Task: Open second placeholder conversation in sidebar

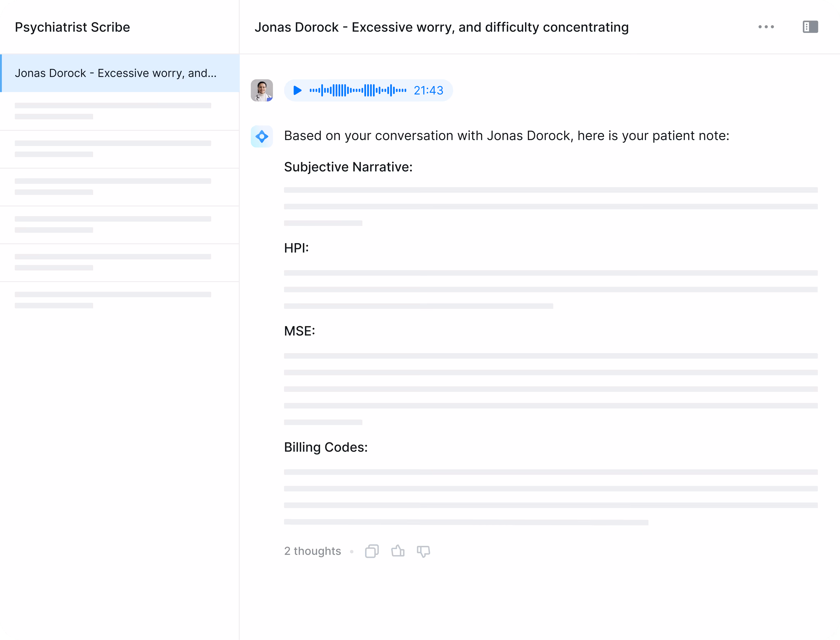Action: pyautogui.click(x=113, y=149)
